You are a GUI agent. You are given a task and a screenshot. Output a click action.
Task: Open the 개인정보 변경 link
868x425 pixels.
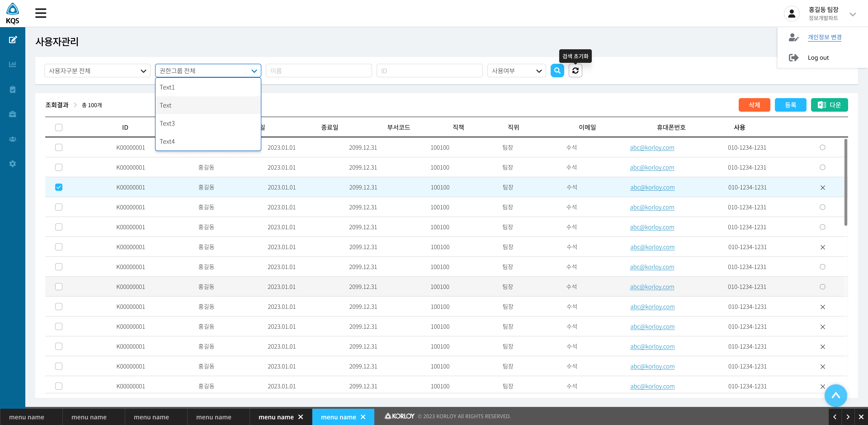[x=824, y=37]
